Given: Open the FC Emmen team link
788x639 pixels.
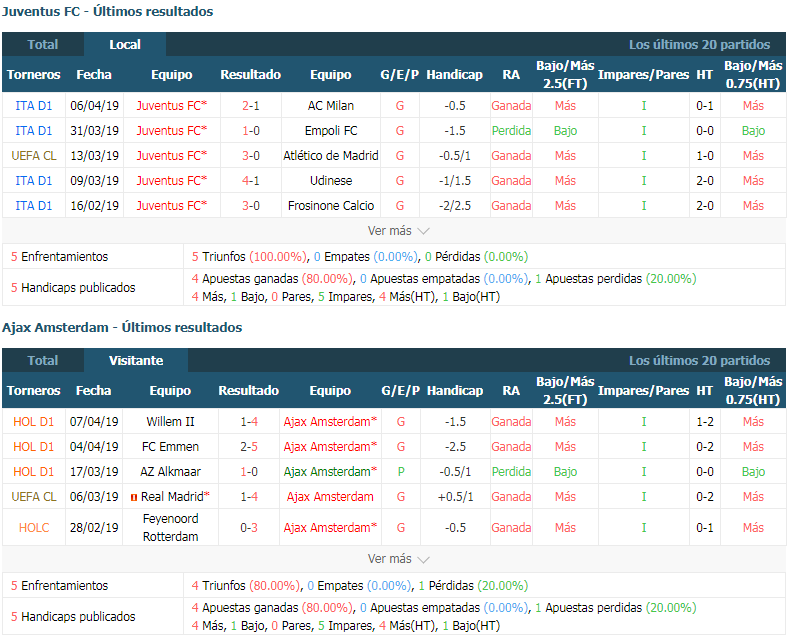Looking at the screenshot, I should click(x=170, y=447).
